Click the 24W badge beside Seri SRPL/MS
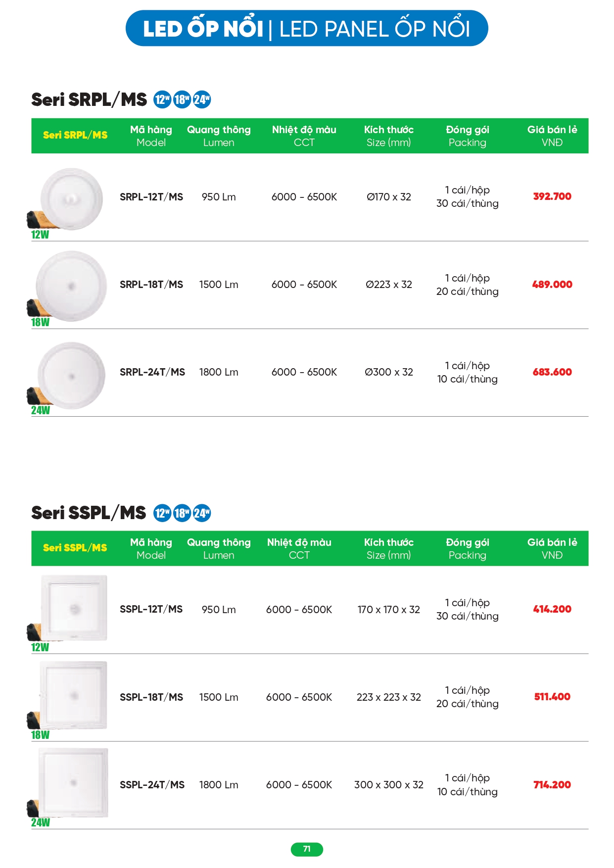This screenshot has height=868, width=614. pos(202,99)
